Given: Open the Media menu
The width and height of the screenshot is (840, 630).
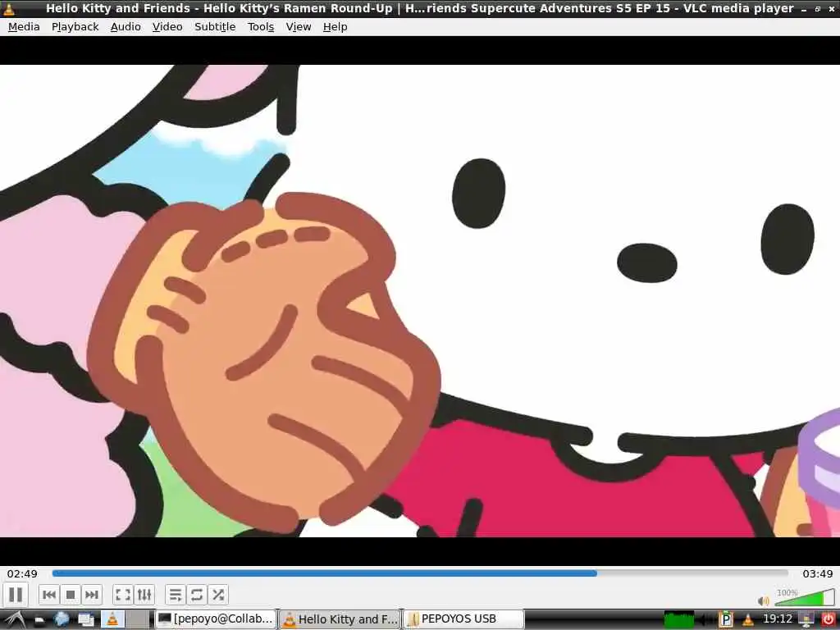Looking at the screenshot, I should pyautogui.click(x=24, y=27).
